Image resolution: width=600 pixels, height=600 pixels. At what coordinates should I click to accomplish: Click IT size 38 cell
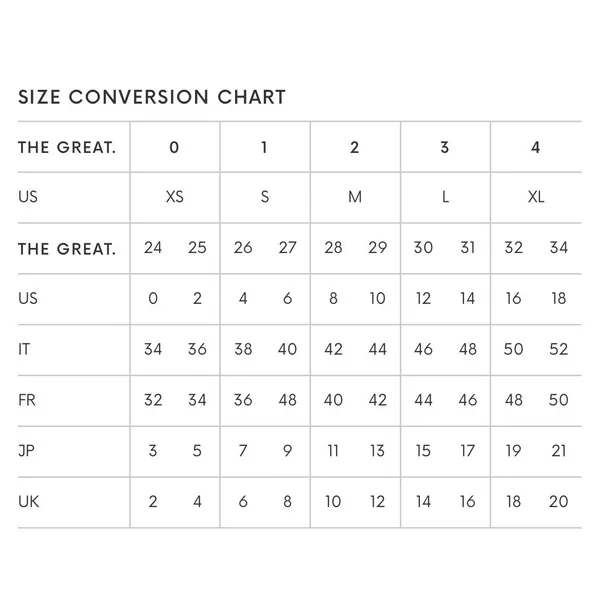click(243, 349)
